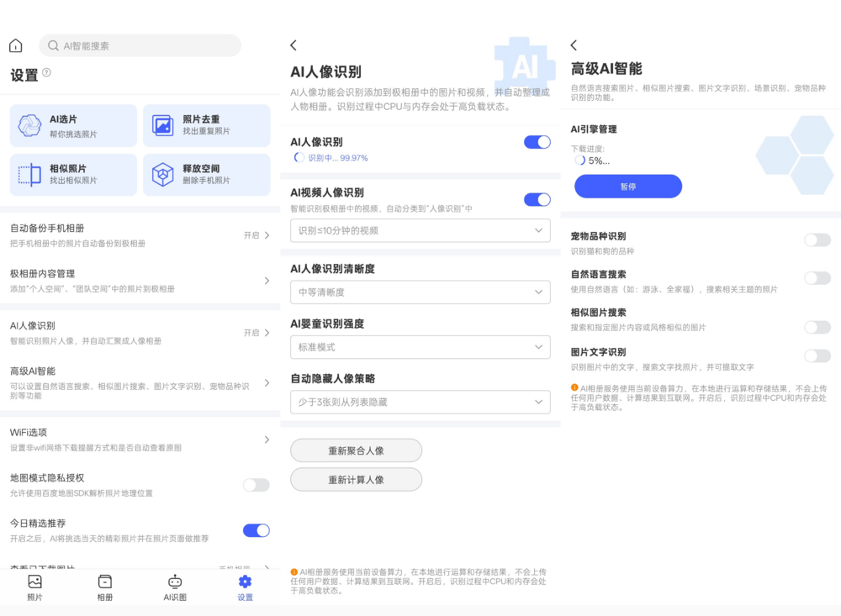Viewport: 841px width, 616px height.
Task: Enable the 地图模式隐私授权 switch
Action: [x=256, y=485]
